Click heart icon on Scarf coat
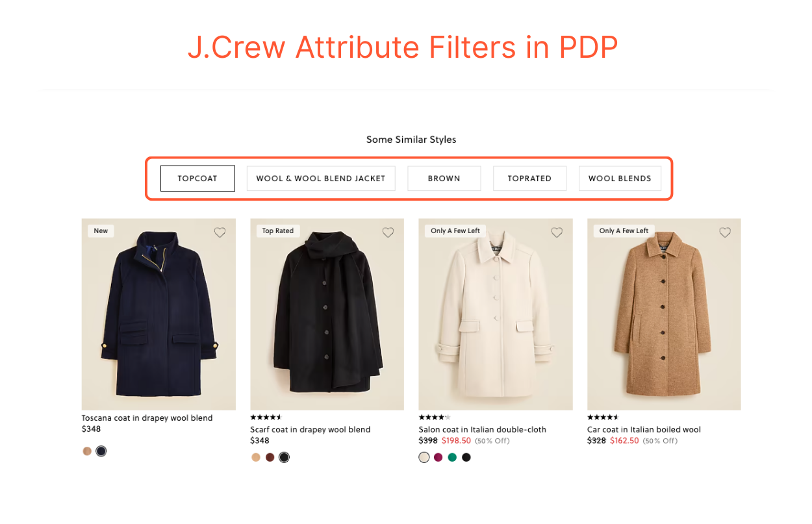The image size is (812, 524). click(388, 232)
